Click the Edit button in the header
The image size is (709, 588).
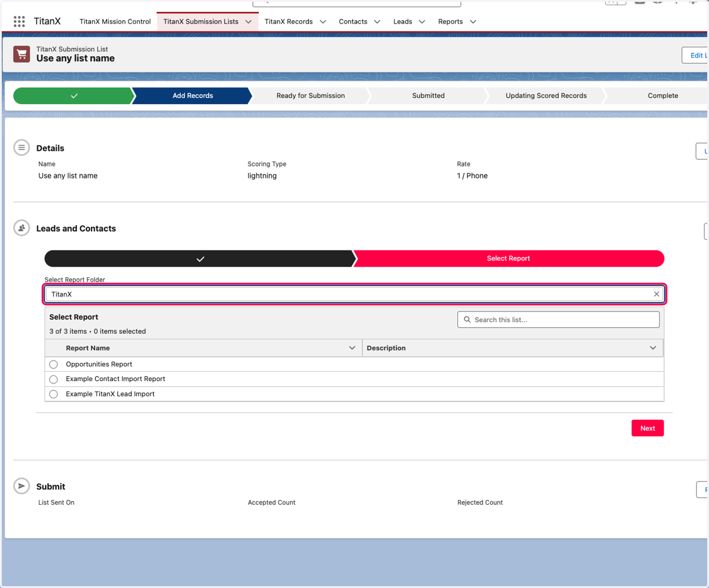[695, 55]
